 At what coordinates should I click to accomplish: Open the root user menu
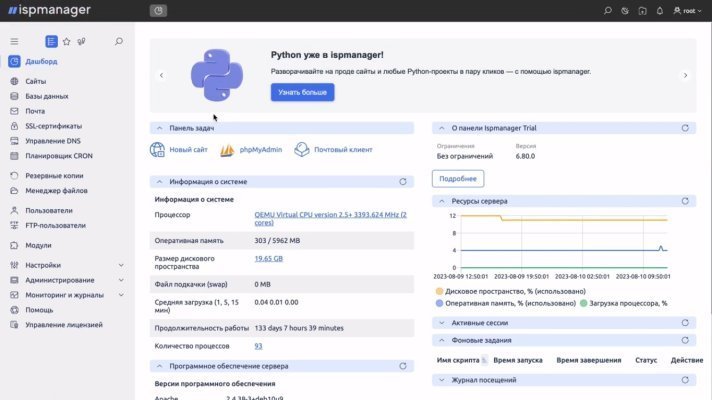pyautogui.click(x=687, y=10)
